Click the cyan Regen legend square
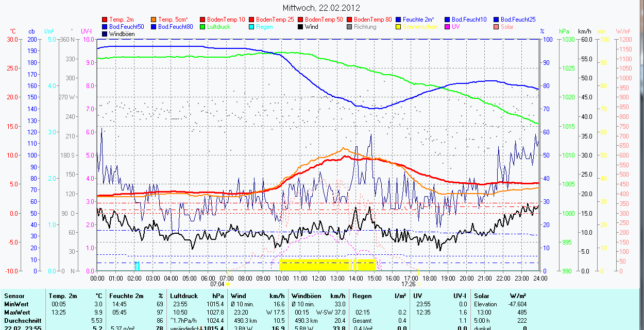 252,27
